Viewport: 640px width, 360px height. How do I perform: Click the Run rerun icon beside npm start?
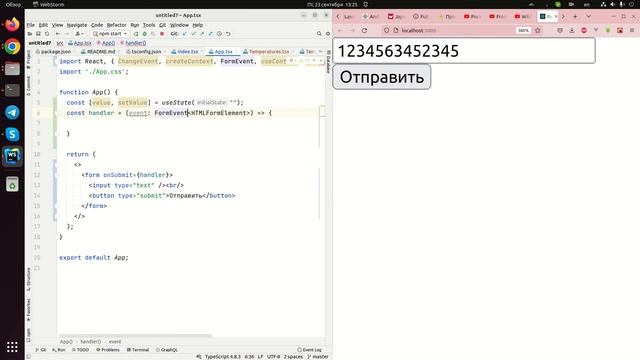pyautogui.click(x=136, y=34)
